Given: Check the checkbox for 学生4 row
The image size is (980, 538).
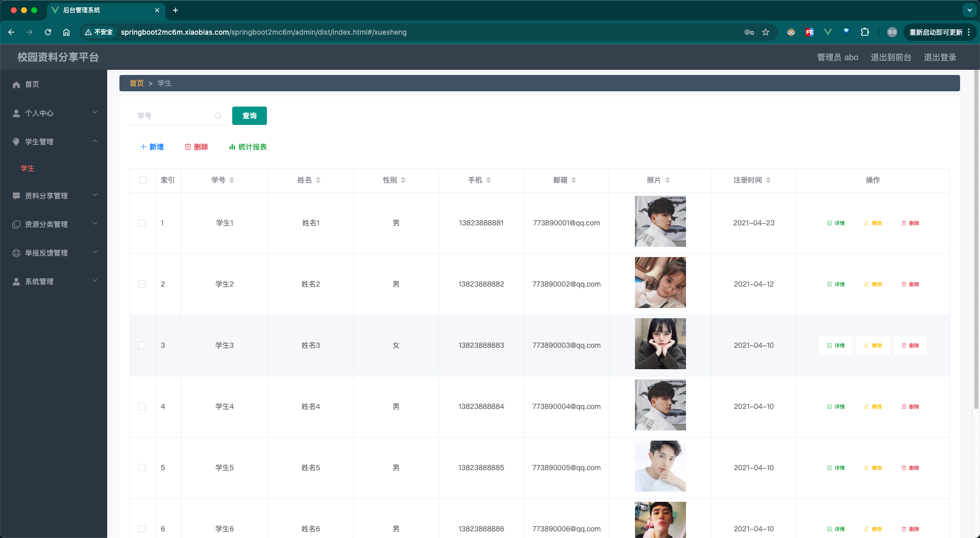Looking at the screenshot, I should [x=142, y=406].
